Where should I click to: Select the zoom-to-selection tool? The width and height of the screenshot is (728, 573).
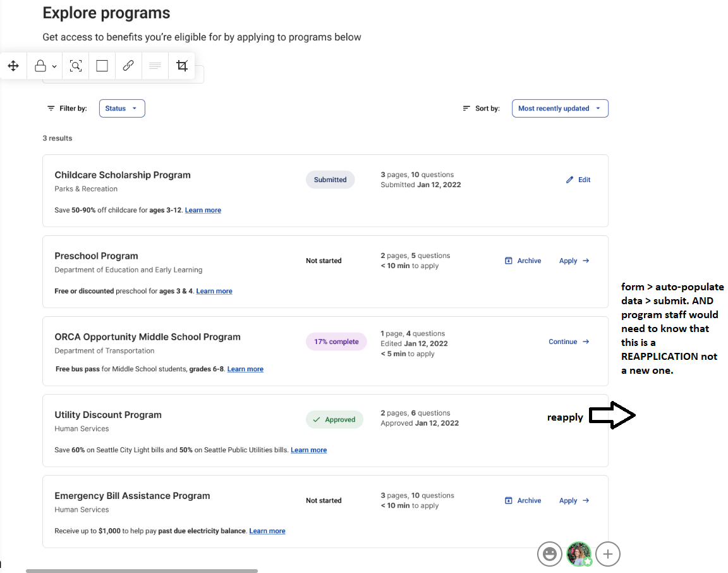pyautogui.click(x=75, y=65)
